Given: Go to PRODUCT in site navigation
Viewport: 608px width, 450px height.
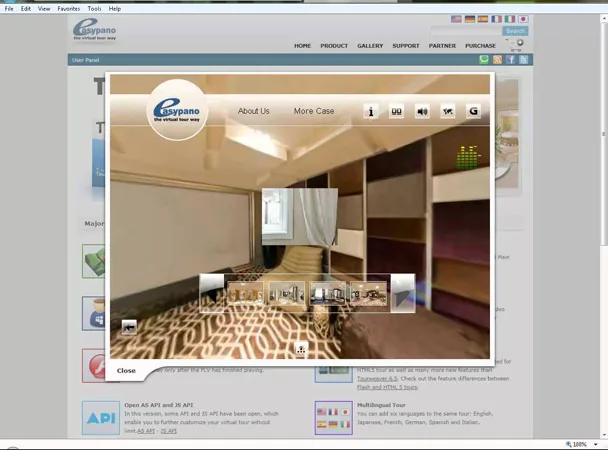Looking at the screenshot, I should pyautogui.click(x=334, y=46).
